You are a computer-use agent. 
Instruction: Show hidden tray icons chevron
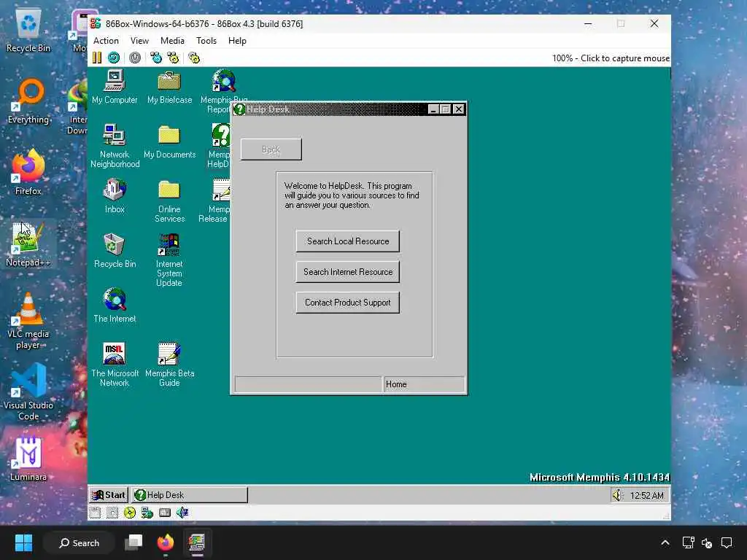pyautogui.click(x=665, y=542)
